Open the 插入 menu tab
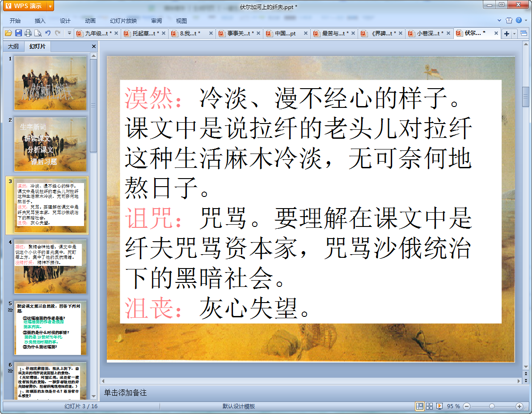 [40, 21]
